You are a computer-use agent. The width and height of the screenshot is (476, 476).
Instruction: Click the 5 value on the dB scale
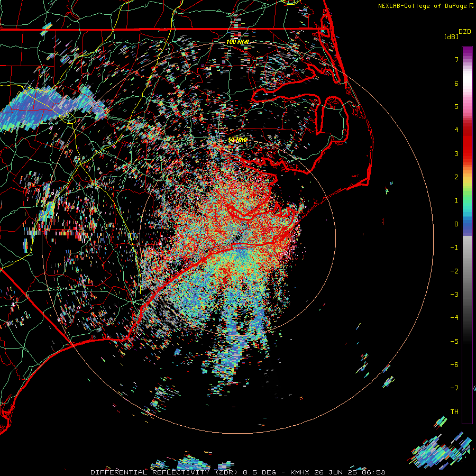pyautogui.click(x=456, y=106)
